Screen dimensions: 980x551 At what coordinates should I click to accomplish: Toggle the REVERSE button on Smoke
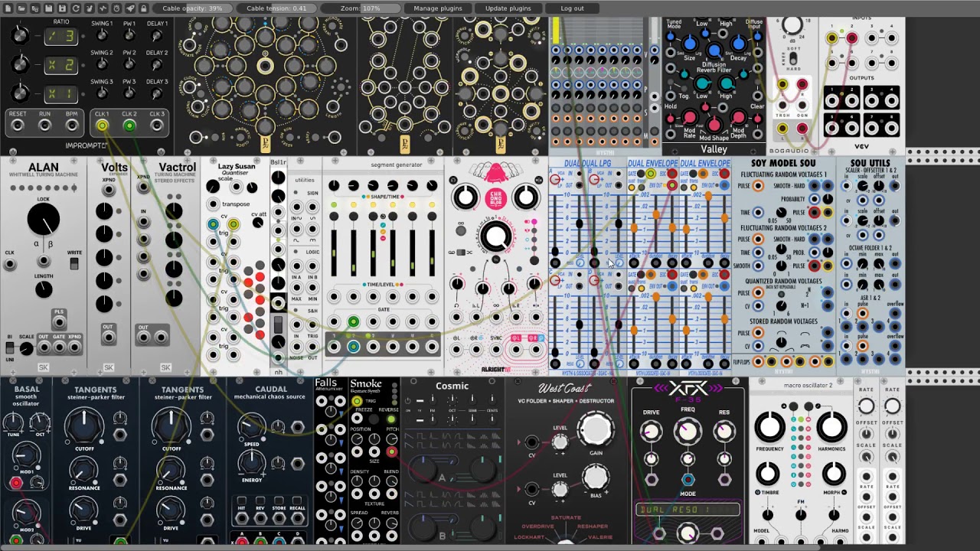point(391,419)
